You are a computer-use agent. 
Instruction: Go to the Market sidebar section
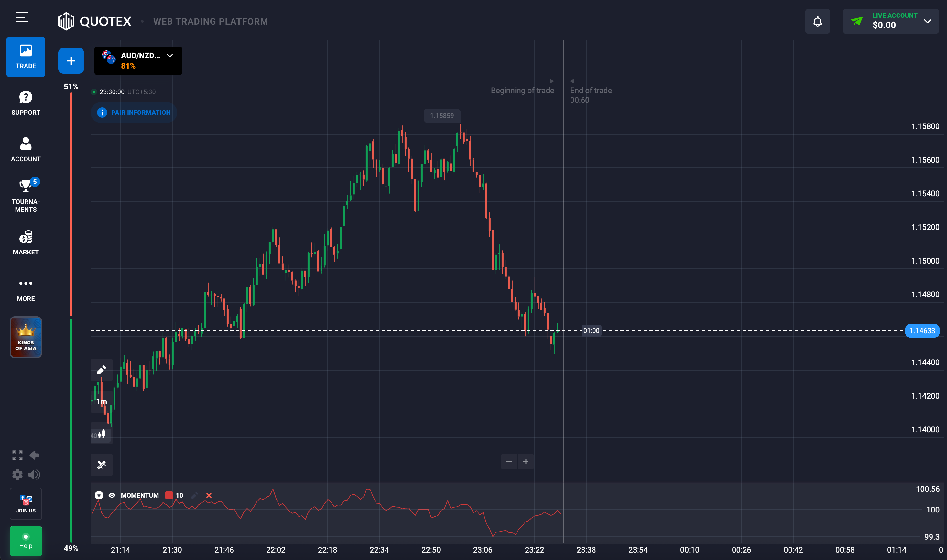click(26, 242)
